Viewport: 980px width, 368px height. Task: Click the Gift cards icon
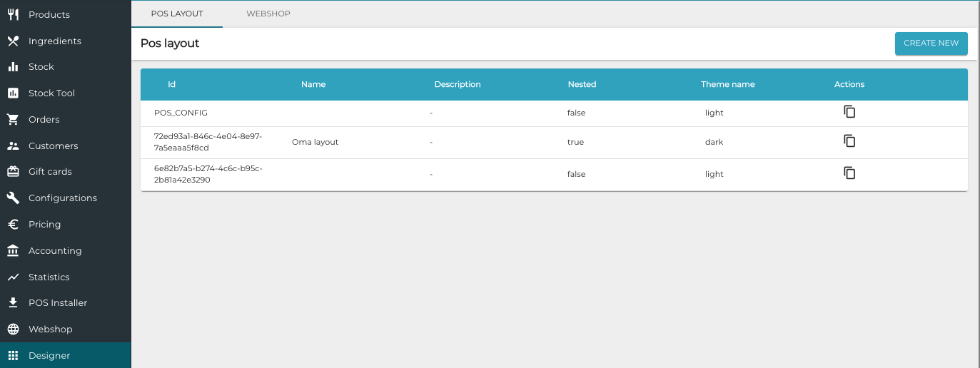tap(13, 172)
